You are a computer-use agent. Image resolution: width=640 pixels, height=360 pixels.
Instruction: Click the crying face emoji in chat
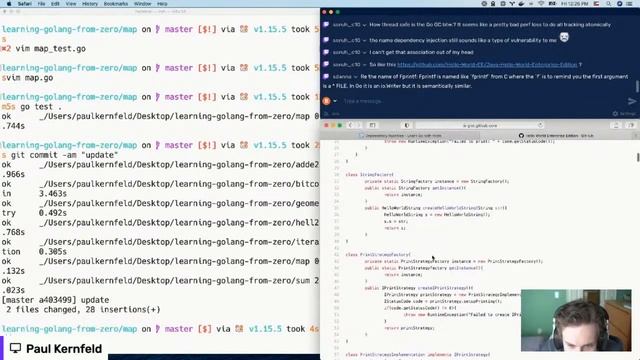point(564,38)
